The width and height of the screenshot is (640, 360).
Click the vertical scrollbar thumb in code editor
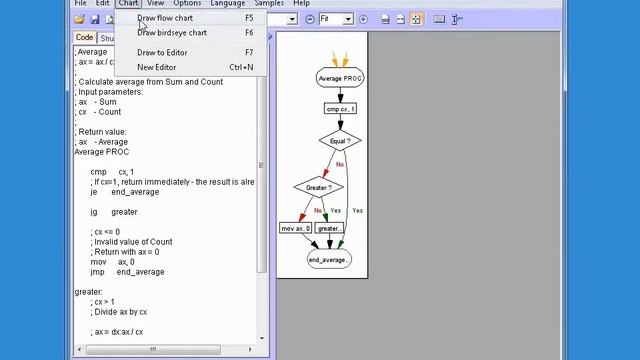click(x=261, y=165)
